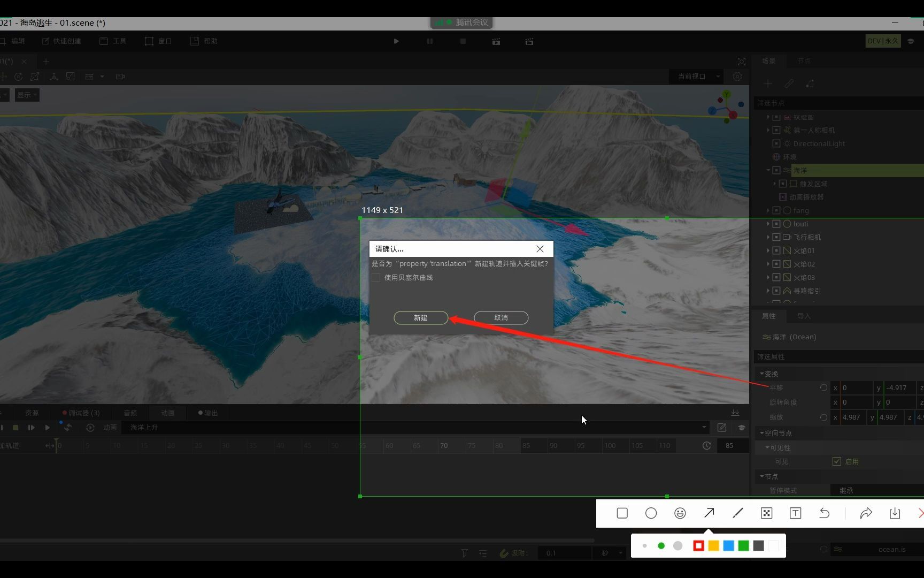924x578 pixels.
Task: Switch to the 导入 tab
Action: (804, 316)
